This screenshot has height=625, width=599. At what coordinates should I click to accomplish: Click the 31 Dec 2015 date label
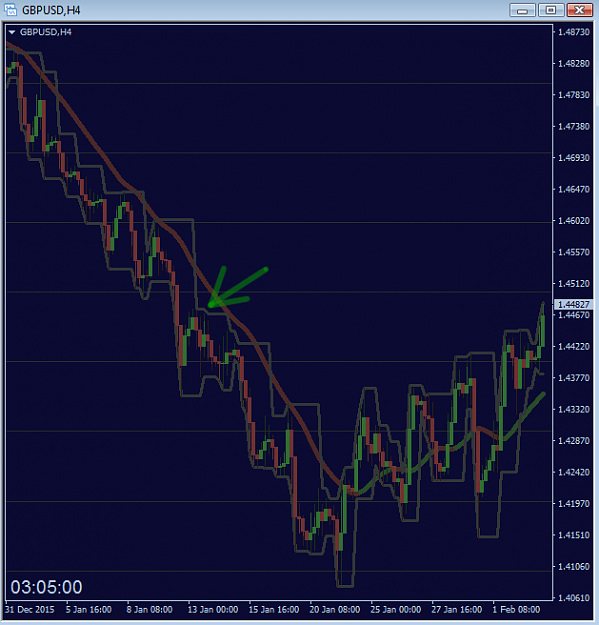(x=30, y=610)
